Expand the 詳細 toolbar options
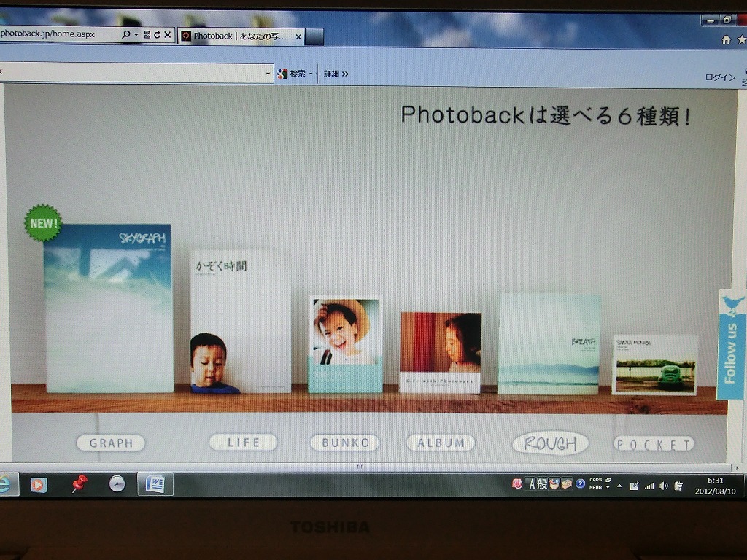 coord(336,74)
